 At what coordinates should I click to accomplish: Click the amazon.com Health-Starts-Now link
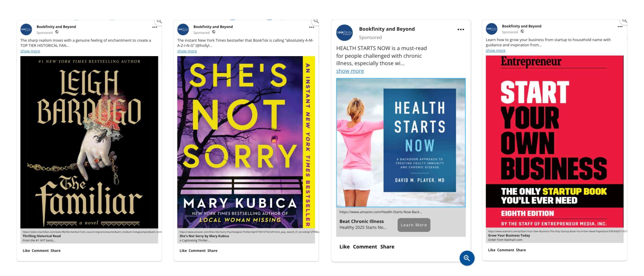(x=380, y=212)
